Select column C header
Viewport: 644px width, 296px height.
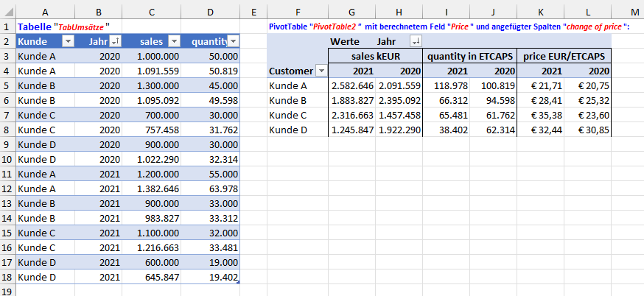tap(152, 13)
